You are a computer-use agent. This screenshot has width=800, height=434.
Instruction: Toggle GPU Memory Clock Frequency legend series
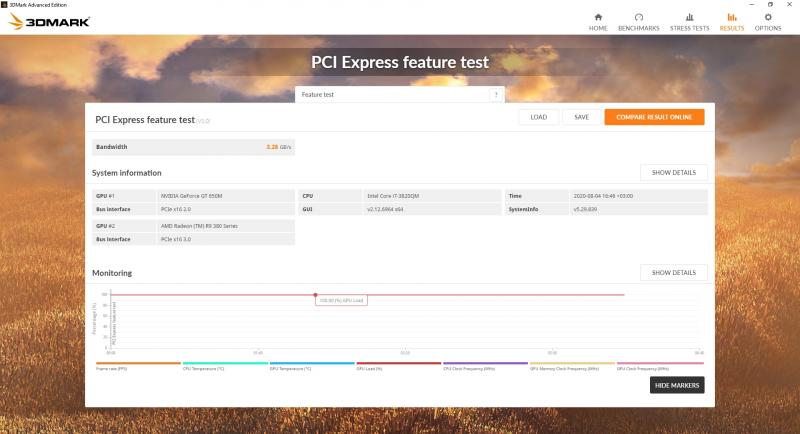(x=572, y=366)
